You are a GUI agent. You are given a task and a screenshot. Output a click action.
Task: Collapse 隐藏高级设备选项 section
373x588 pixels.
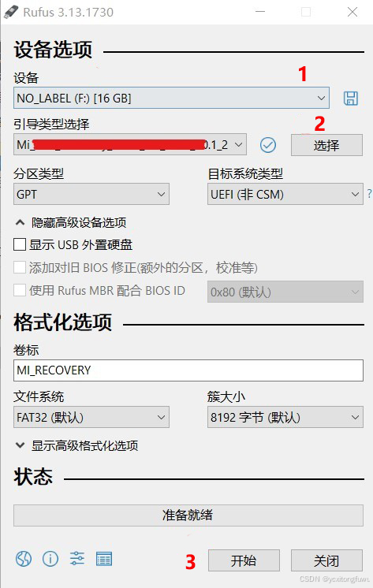click(70, 222)
